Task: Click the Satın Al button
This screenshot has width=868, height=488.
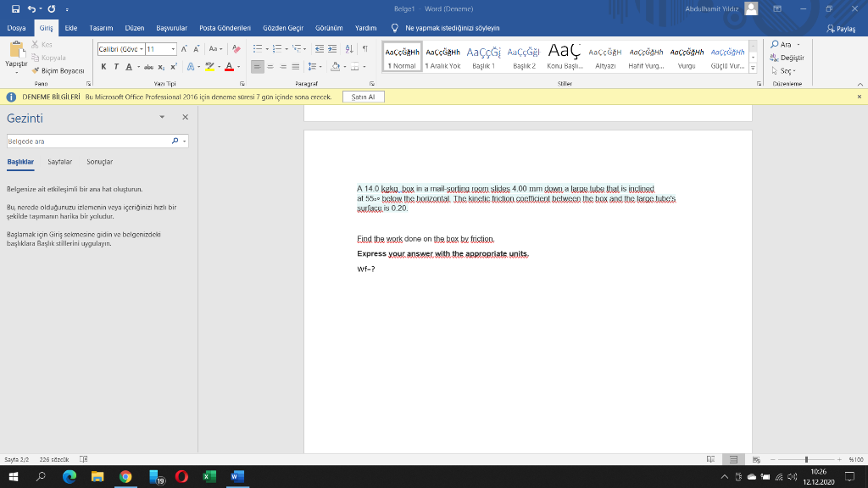Action: [363, 97]
